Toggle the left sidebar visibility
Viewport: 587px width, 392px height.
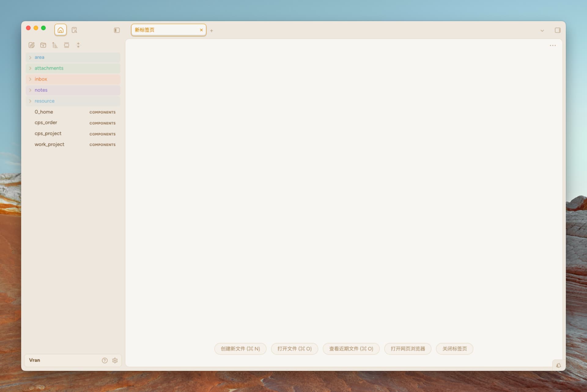pyautogui.click(x=117, y=30)
